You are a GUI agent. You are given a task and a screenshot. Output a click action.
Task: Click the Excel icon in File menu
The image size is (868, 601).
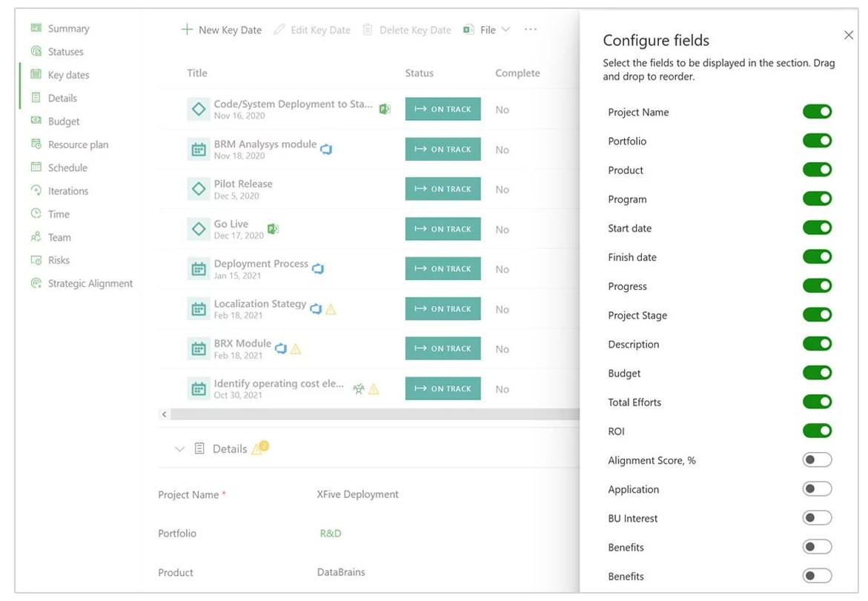click(x=468, y=30)
